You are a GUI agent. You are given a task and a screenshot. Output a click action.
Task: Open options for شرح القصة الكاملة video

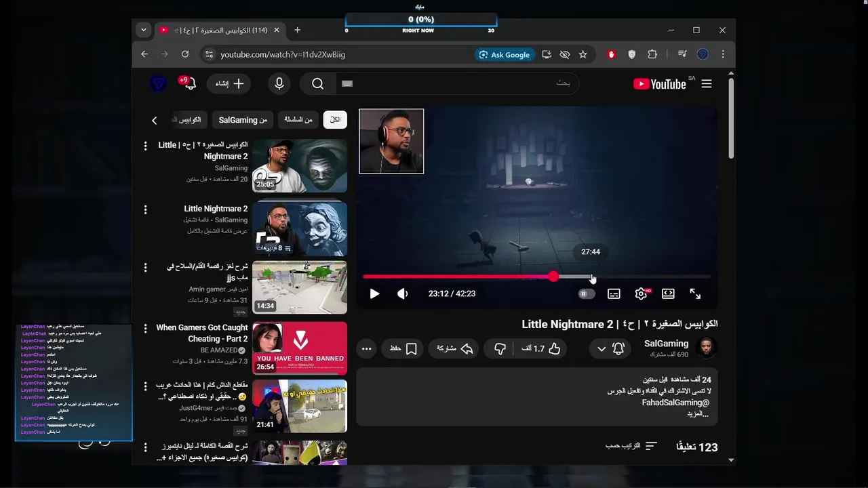(x=145, y=447)
